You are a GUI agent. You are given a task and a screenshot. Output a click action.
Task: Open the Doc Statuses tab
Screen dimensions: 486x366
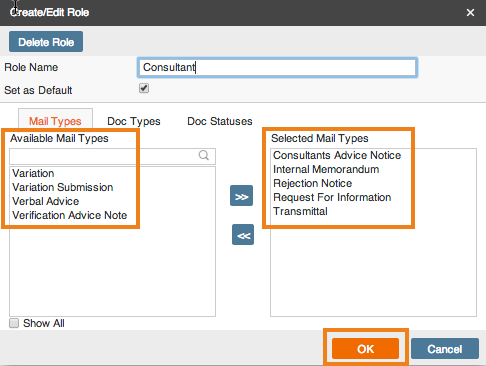click(220, 121)
